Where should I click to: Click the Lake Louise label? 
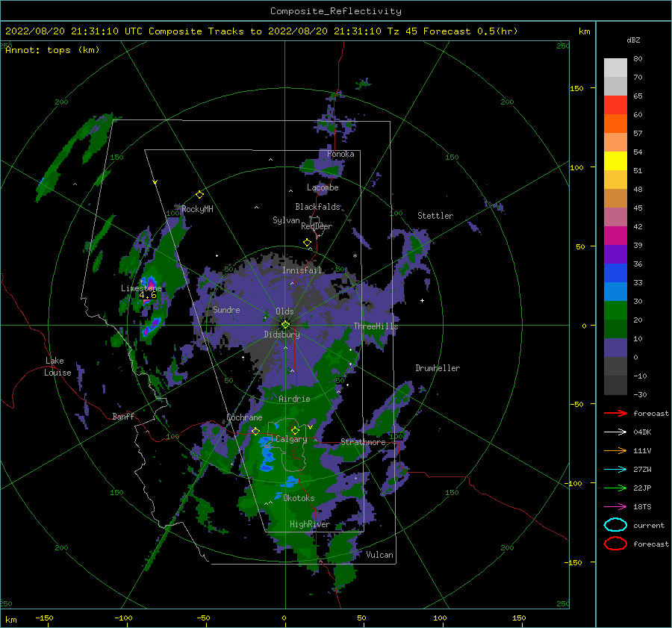point(57,367)
